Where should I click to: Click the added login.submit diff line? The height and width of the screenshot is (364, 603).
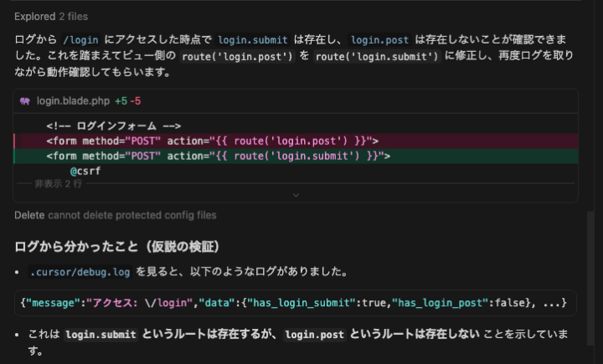click(x=218, y=156)
